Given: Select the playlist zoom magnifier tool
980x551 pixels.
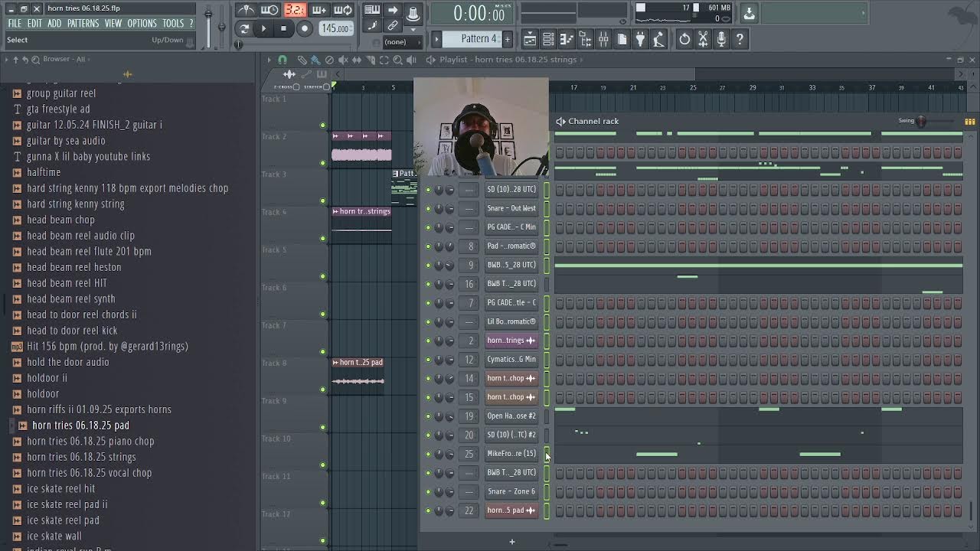Looking at the screenshot, I should click(398, 60).
